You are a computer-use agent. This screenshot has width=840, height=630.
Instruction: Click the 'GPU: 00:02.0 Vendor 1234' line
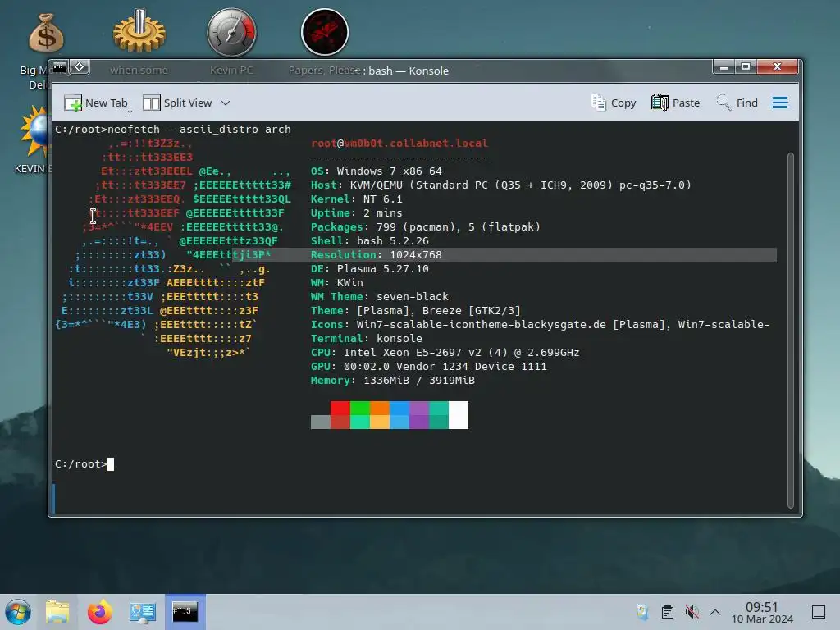coord(428,367)
